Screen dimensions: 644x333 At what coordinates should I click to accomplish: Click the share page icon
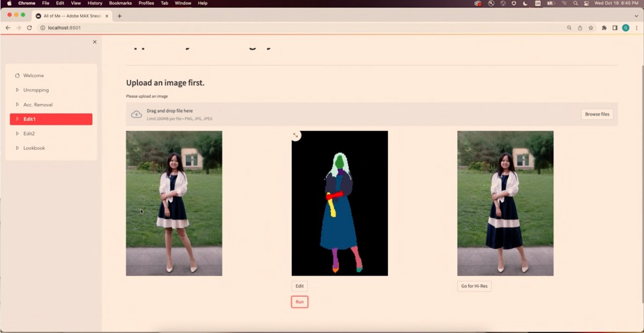(580, 27)
